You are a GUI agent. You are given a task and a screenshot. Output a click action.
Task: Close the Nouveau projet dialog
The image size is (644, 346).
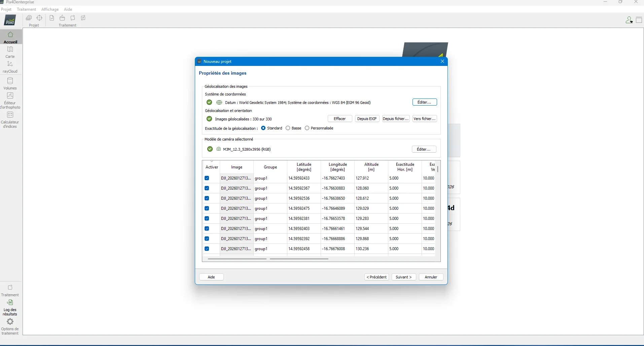point(442,61)
